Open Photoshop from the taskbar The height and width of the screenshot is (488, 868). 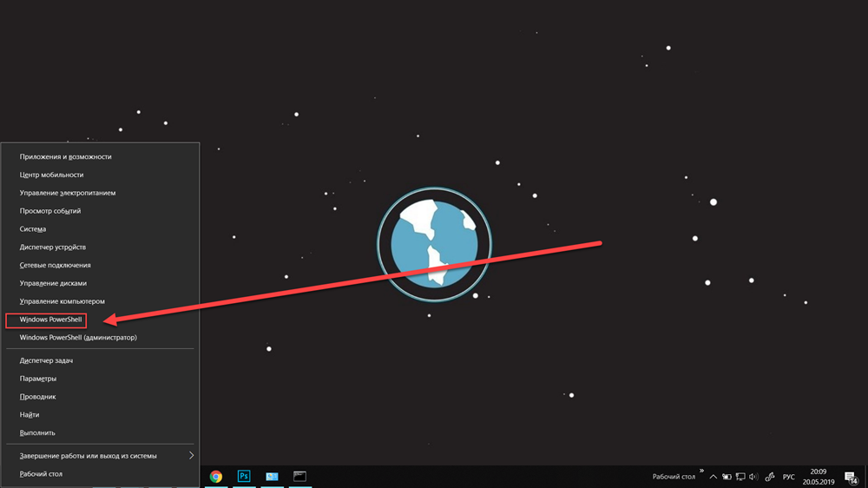(244, 477)
